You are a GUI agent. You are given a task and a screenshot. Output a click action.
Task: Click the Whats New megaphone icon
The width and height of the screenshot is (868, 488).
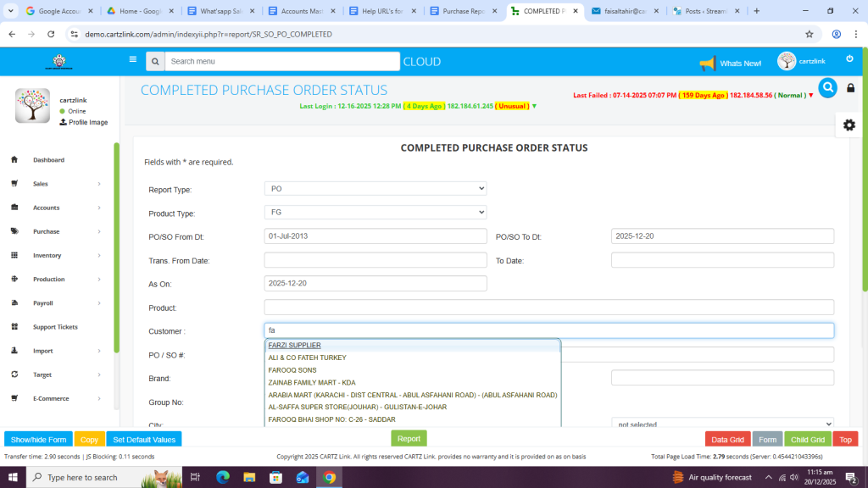tap(708, 64)
